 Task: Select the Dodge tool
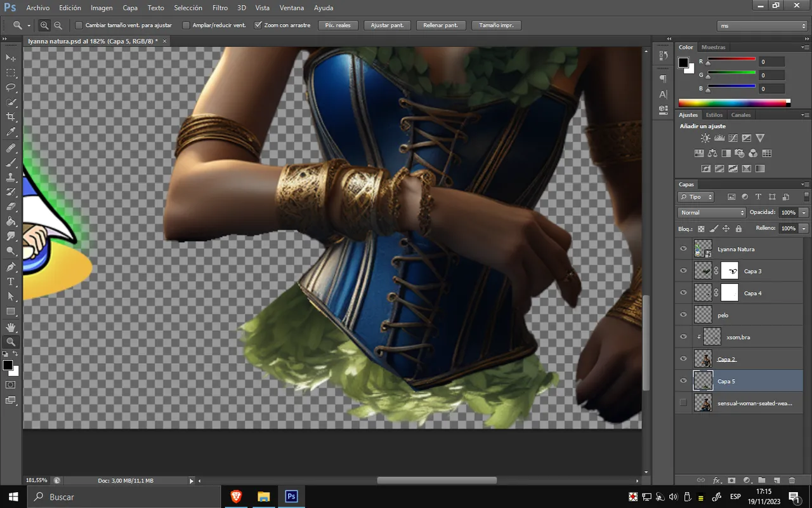(x=11, y=251)
